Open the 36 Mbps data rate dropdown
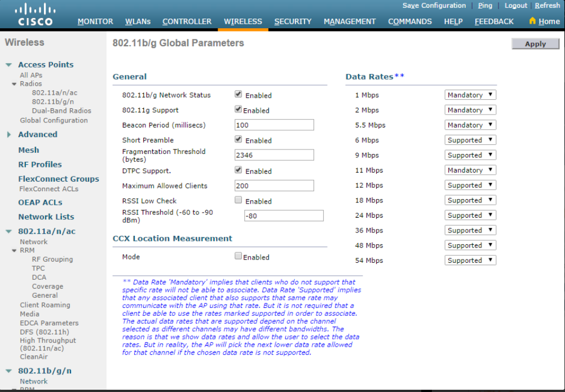Image resolution: width=565 pixels, height=392 pixels. [x=470, y=230]
